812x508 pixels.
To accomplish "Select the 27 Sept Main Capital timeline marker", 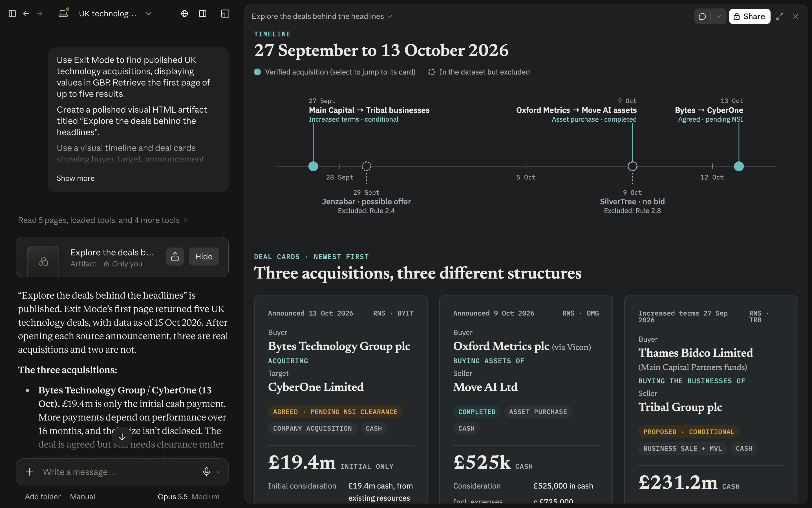I will (x=313, y=166).
